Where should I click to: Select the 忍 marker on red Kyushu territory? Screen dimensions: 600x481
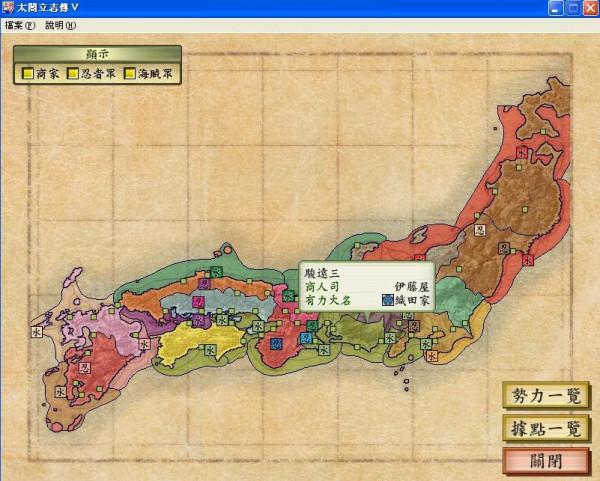coord(84,368)
